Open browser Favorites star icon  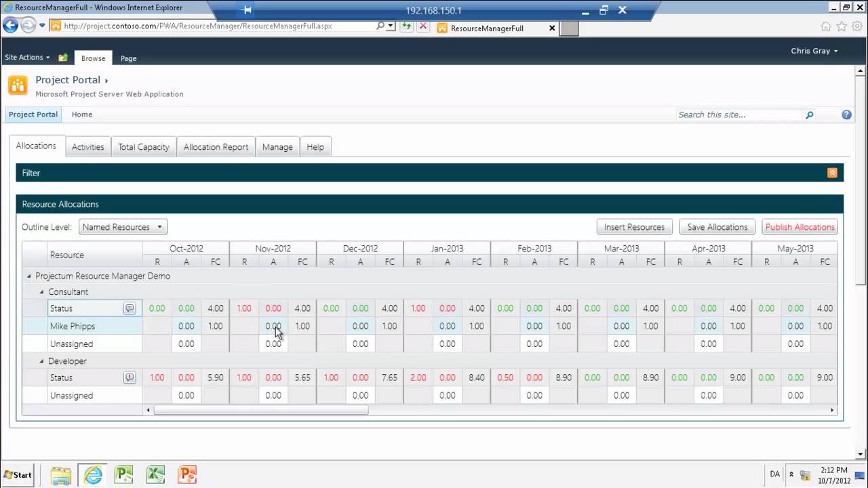pos(842,26)
